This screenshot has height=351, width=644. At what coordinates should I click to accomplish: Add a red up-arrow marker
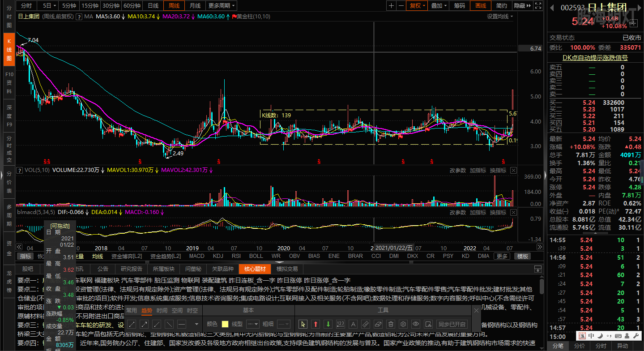316,324
